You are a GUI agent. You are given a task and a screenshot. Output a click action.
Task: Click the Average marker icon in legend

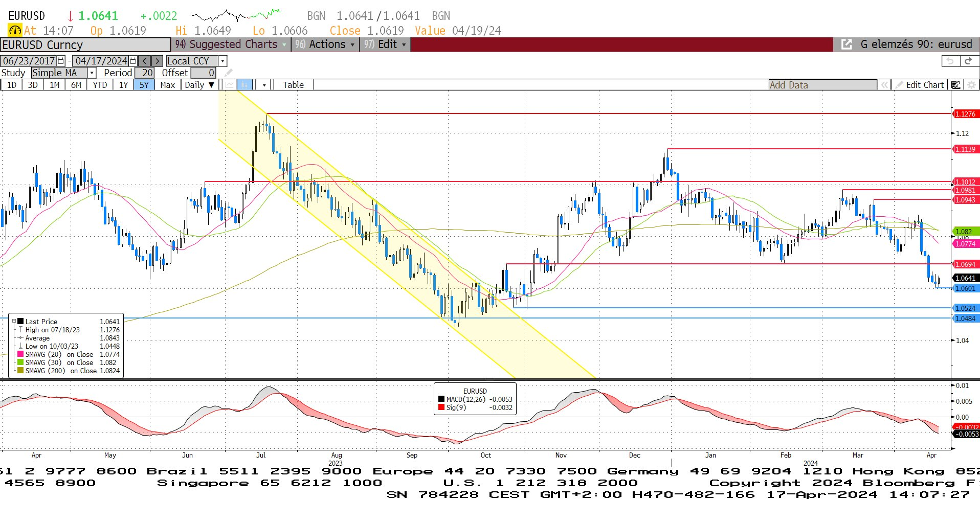pos(20,338)
